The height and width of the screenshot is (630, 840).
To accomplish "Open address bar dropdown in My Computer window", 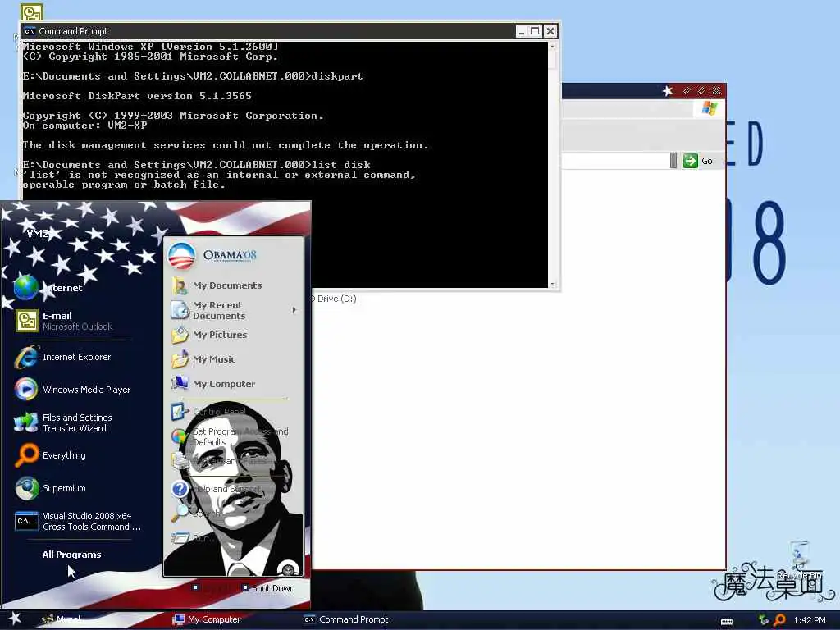I will tap(673, 161).
